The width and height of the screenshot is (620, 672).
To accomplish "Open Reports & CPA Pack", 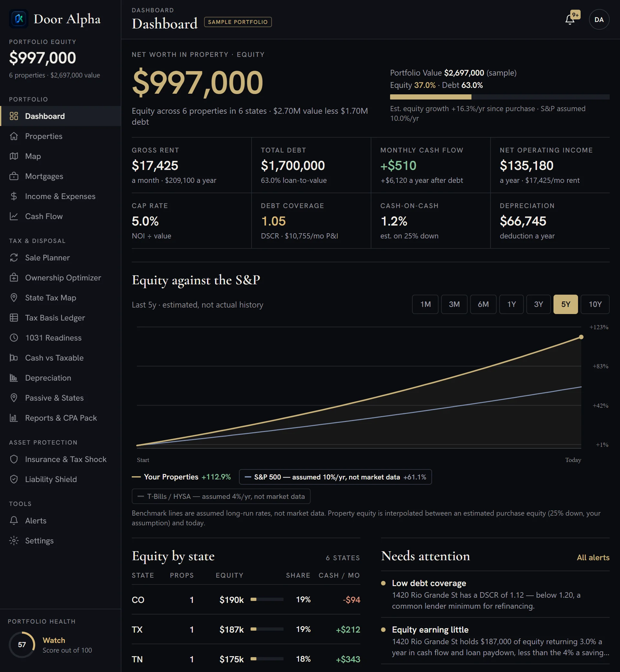I will pos(60,418).
